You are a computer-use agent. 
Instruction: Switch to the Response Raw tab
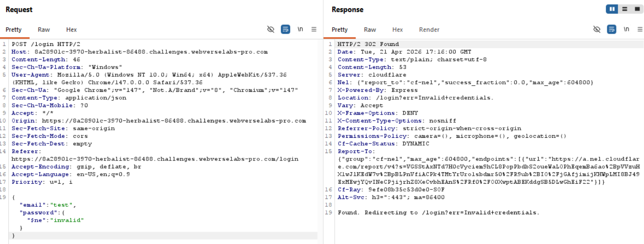(x=370, y=30)
